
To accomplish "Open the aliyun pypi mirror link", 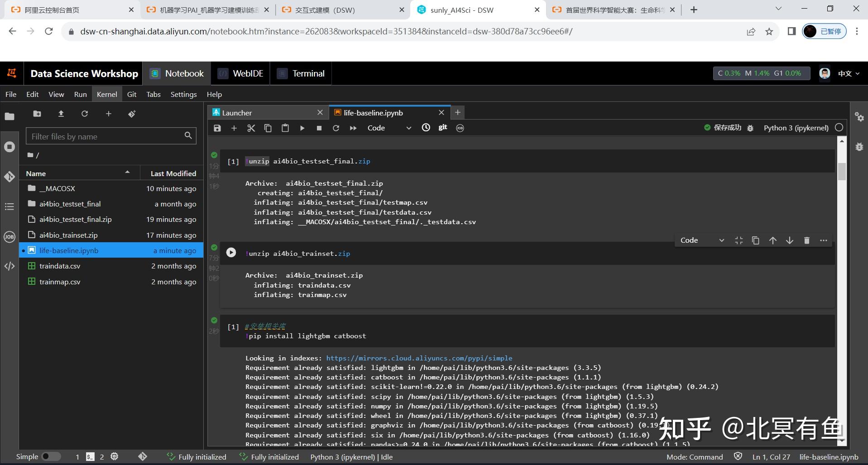I will (419, 358).
